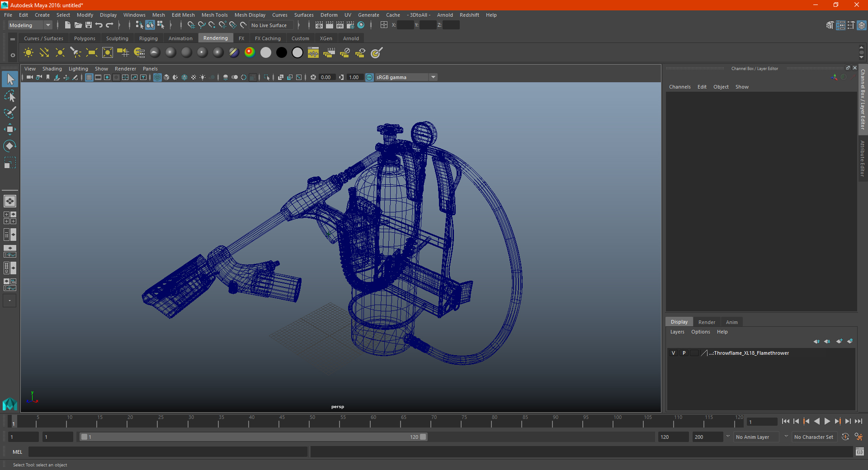This screenshot has width=868, height=470.
Task: Switch to the Polygons shelf tab
Action: point(85,38)
